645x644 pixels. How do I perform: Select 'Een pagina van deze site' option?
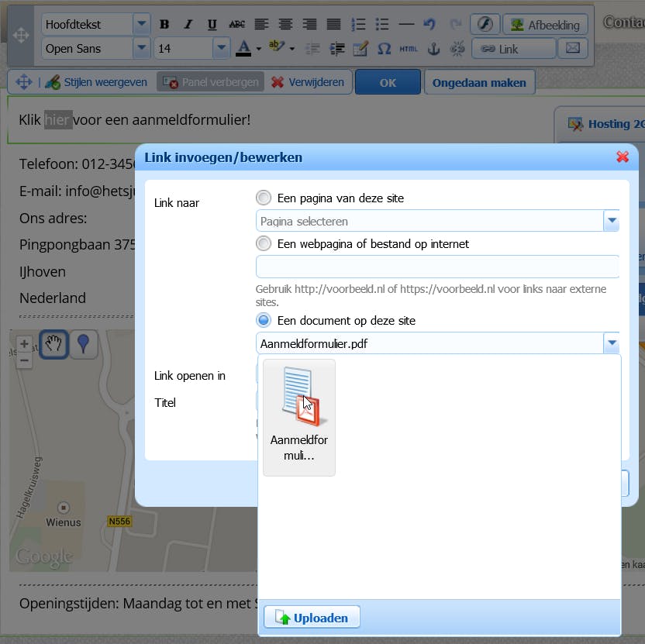tap(264, 198)
